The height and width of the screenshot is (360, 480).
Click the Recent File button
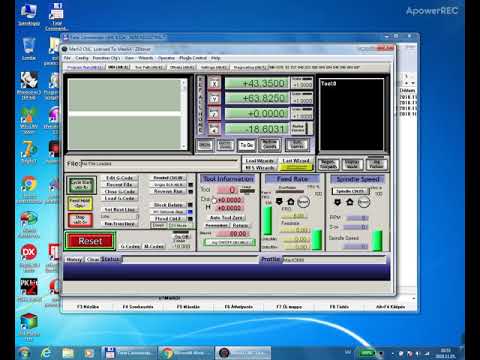[119, 185]
